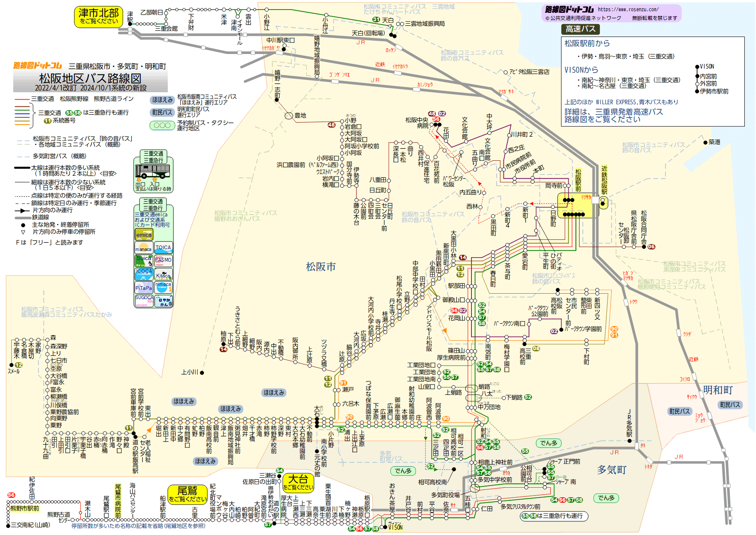
Task: Click the PiTaPa card logo
Action: point(144,287)
